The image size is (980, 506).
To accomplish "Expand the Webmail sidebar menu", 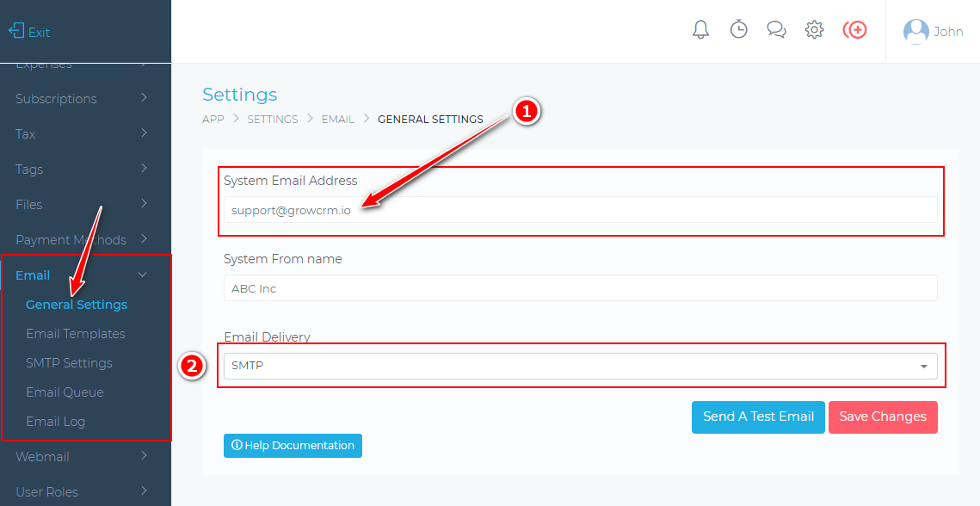I will tap(82, 457).
